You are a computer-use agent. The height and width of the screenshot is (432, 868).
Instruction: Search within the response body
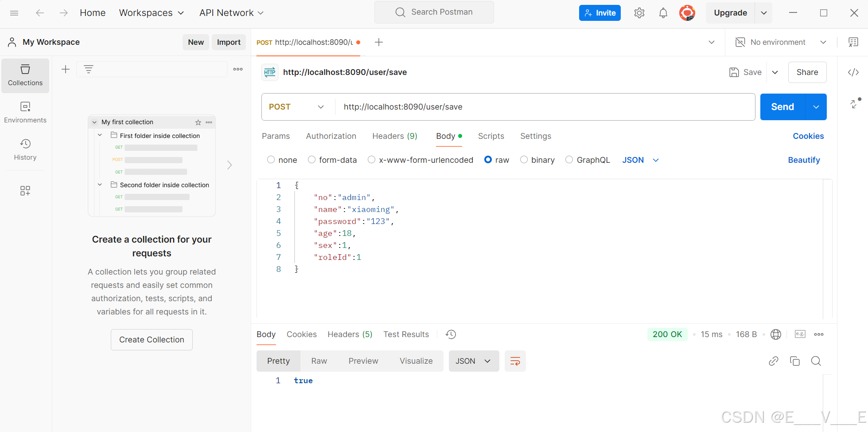click(x=816, y=361)
